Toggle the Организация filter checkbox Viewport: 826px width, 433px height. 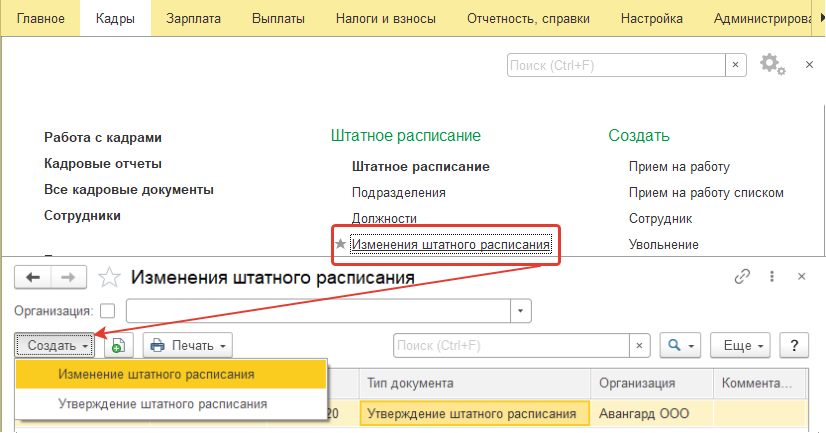(x=107, y=311)
